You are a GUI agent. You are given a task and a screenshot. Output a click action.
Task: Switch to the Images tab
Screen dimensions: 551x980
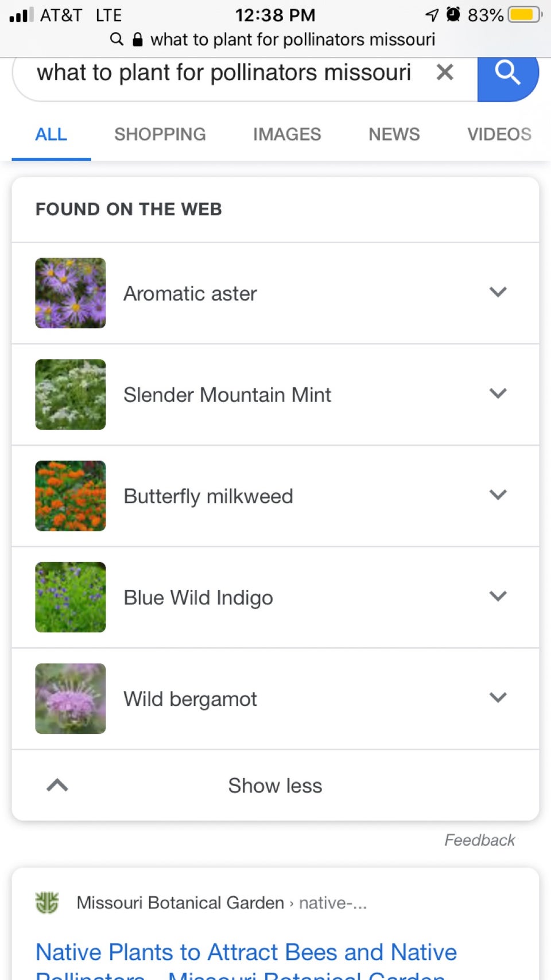[287, 134]
